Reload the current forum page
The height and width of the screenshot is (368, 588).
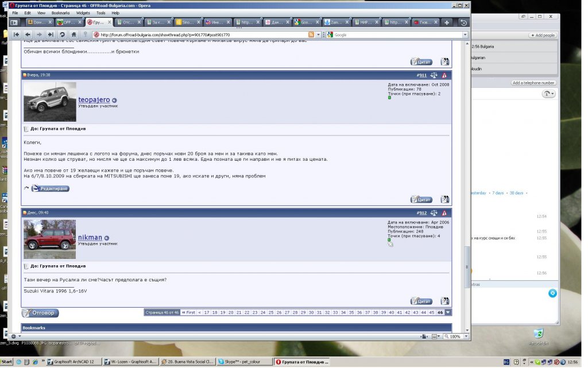pos(62,34)
